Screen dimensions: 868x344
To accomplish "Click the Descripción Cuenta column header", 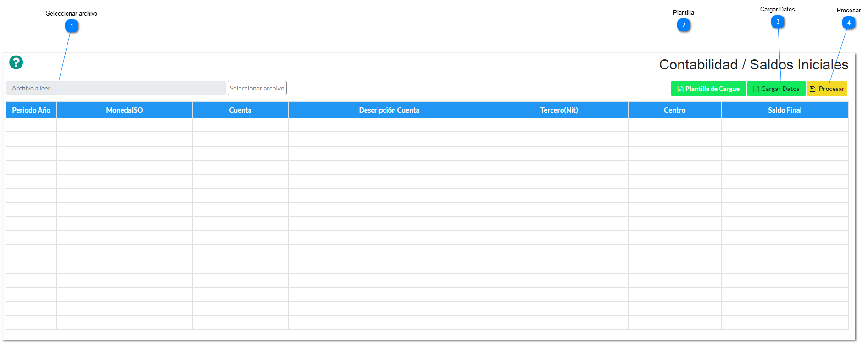I will point(389,110).
